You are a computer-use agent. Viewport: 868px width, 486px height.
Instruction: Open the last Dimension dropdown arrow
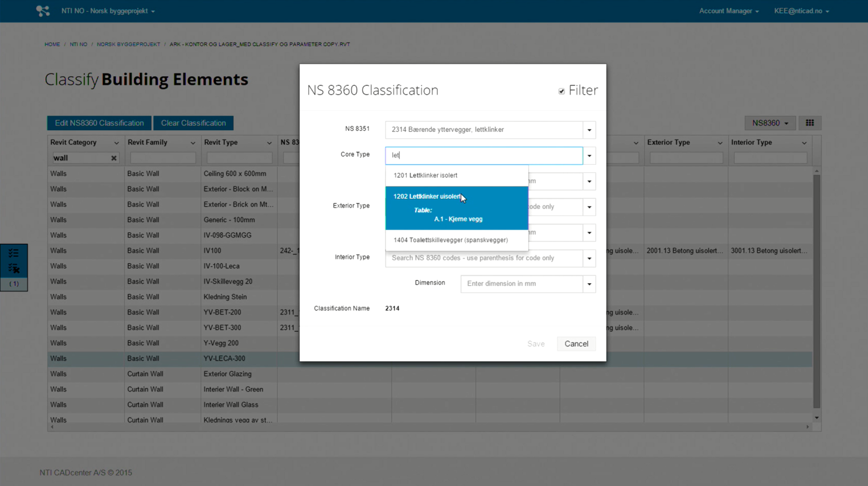tap(589, 284)
